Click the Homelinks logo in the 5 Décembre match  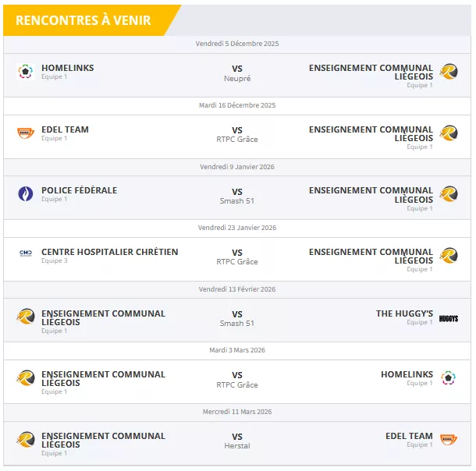[x=25, y=72]
